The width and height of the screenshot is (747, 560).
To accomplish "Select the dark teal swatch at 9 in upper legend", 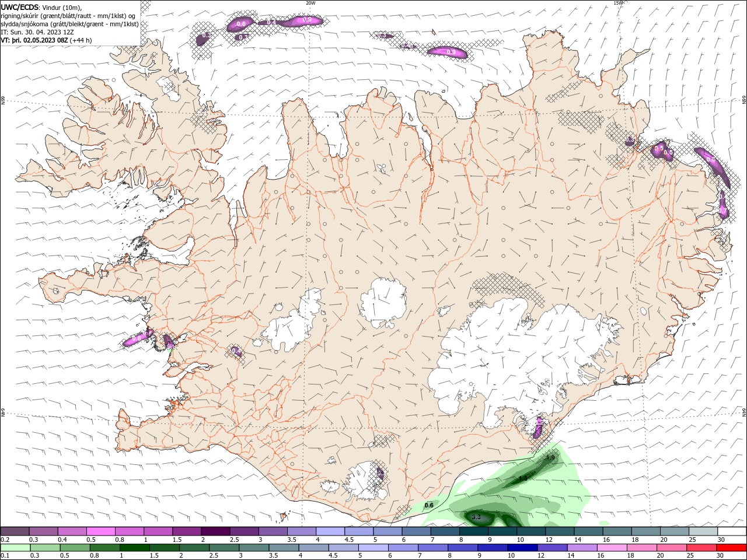I will (502, 531).
